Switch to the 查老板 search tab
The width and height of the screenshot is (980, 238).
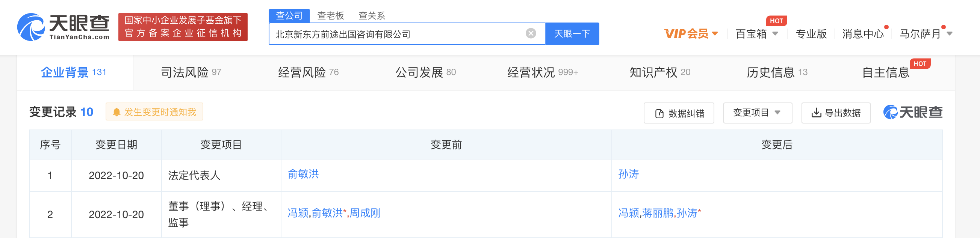pos(330,16)
